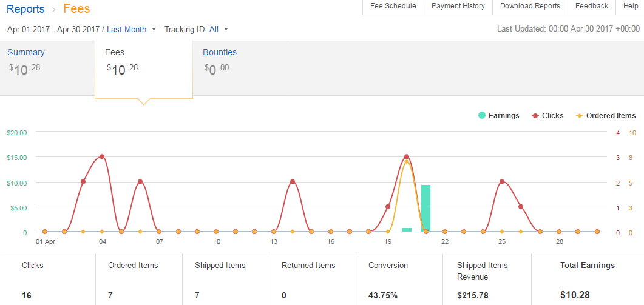Toggle the Clicks legend series
The height and width of the screenshot is (305, 644).
point(547,116)
